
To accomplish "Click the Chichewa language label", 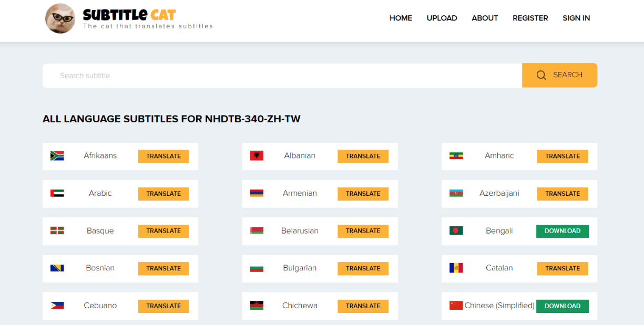I will tap(300, 306).
